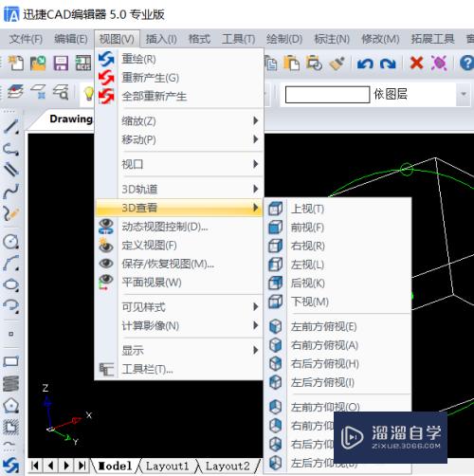Click the Paste clipboard icon
The width and height of the screenshot is (474, 476).
point(291,63)
